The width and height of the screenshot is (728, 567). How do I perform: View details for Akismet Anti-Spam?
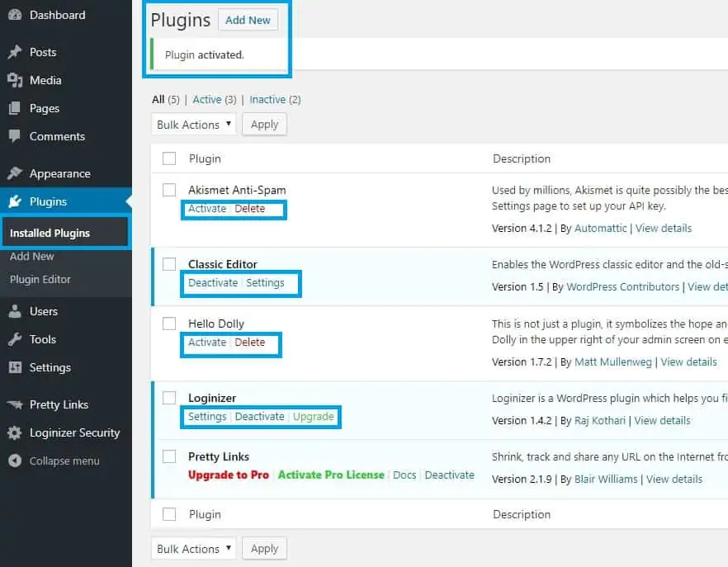664,229
